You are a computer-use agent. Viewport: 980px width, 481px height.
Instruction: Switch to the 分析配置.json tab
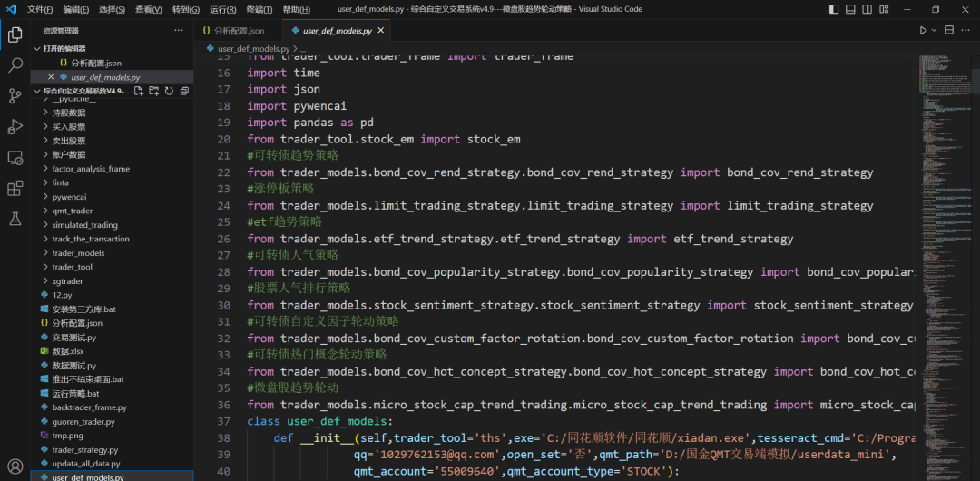click(238, 31)
